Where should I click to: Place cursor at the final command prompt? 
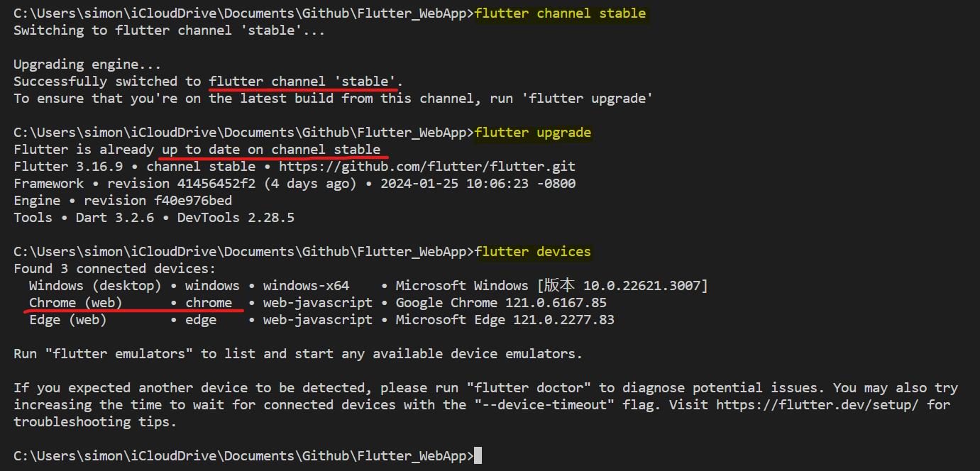[x=478, y=456]
